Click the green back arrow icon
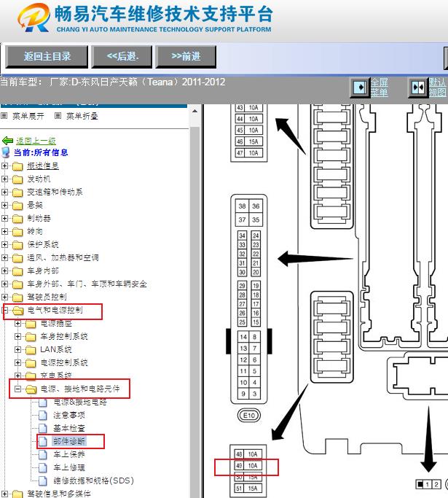The height and width of the screenshot is (498, 448). (7, 141)
